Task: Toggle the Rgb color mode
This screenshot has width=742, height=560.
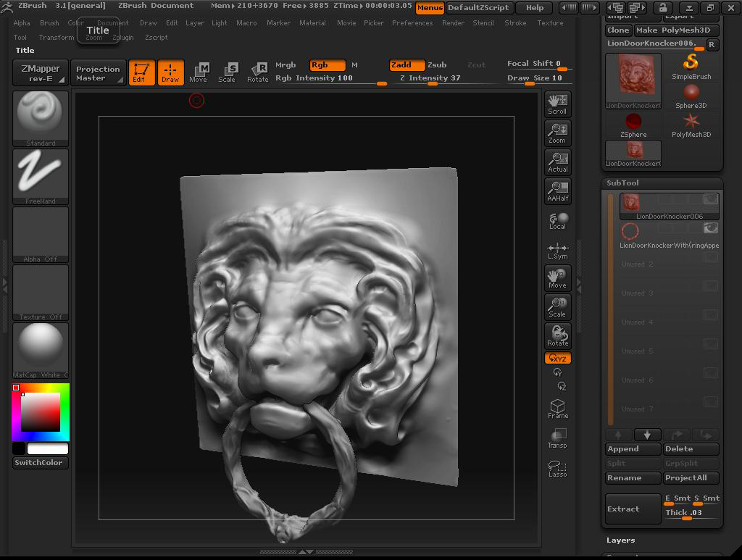Action: (328, 64)
